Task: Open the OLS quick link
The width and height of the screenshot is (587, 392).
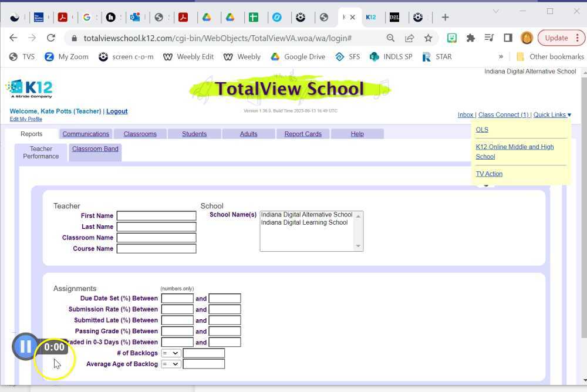Action: [x=481, y=129]
